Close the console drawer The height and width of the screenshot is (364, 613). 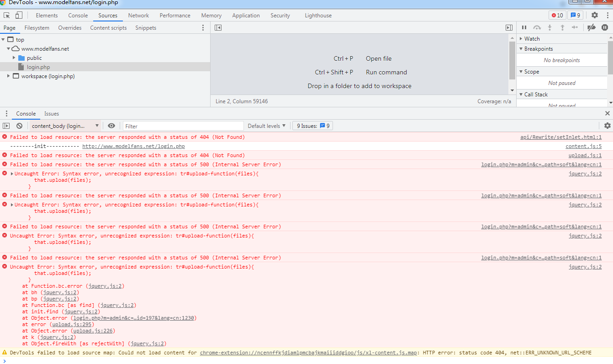pos(607,113)
